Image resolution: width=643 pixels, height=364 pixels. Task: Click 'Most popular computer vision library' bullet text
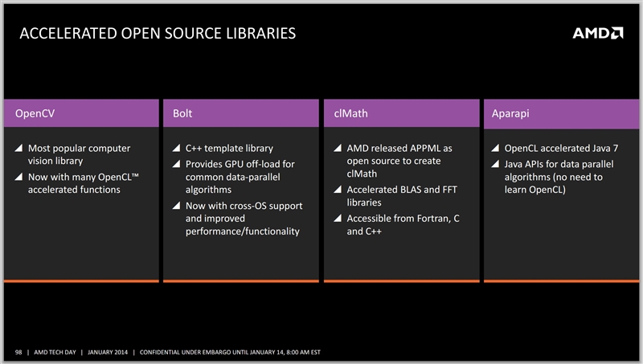79,154
